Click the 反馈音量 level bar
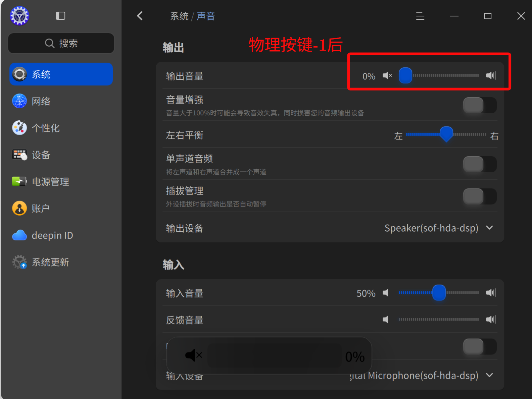 pos(439,320)
